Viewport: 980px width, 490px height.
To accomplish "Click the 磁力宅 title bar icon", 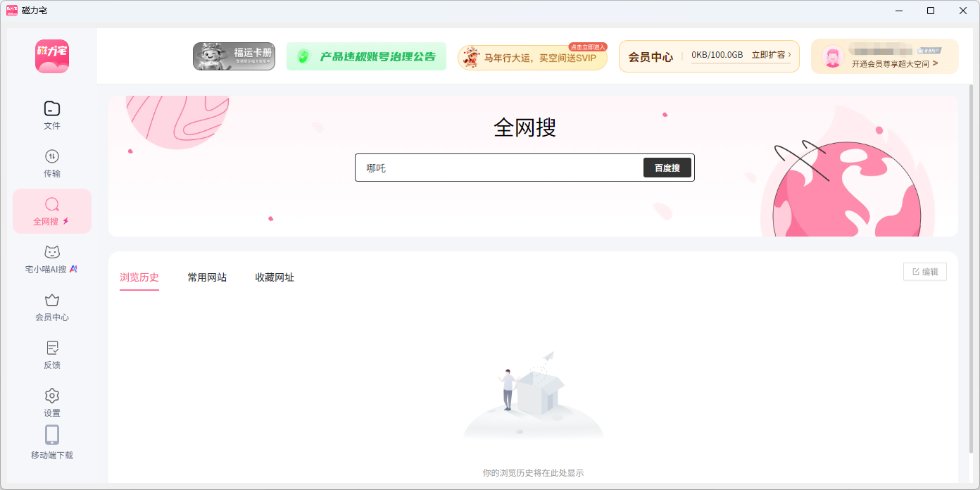I will pyautogui.click(x=12, y=11).
